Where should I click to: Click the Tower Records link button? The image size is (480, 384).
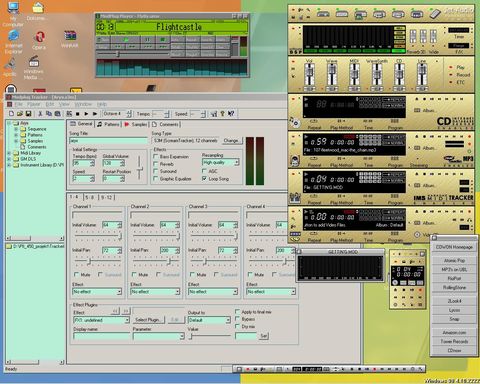[454, 341]
